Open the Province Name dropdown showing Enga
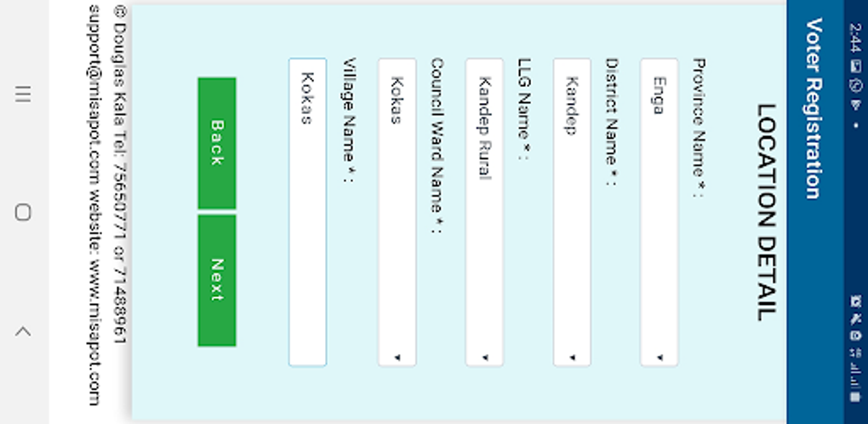 point(659,212)
